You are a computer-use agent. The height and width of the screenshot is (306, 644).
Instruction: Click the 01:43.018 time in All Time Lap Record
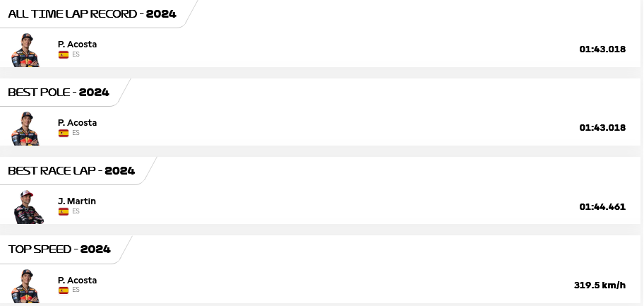[x=602, y=49]
